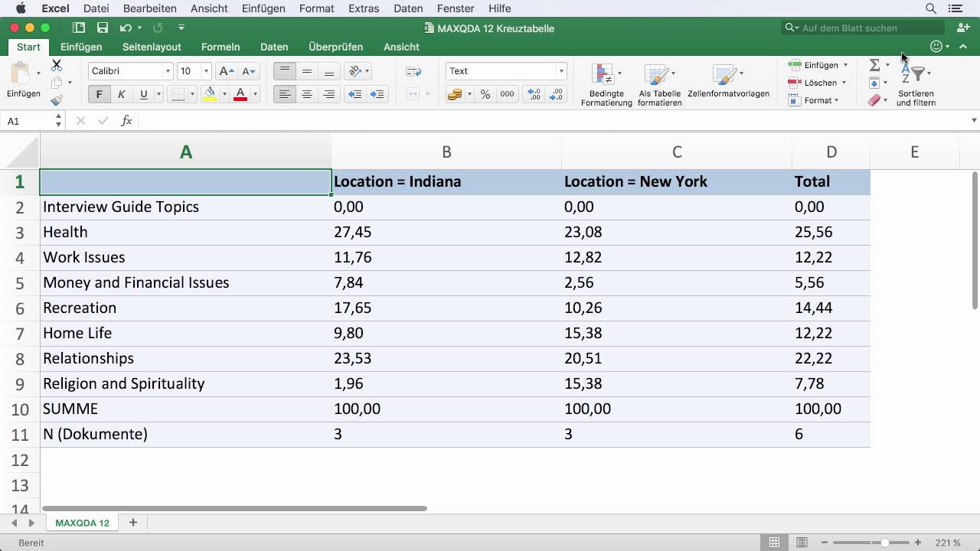Open the Fenster menu in the menu bar
The image size is (980, 551).
[x=456, y=8]
